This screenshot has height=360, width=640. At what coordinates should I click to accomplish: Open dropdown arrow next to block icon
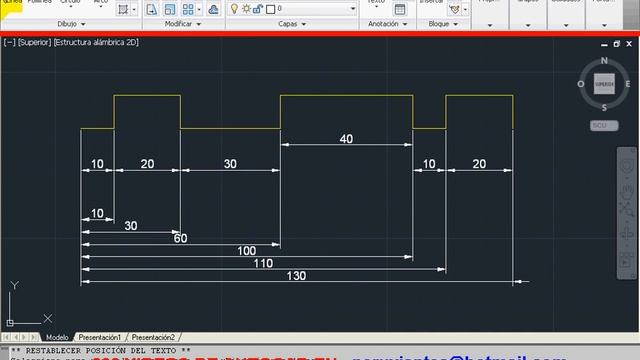[x=465, y=9]
